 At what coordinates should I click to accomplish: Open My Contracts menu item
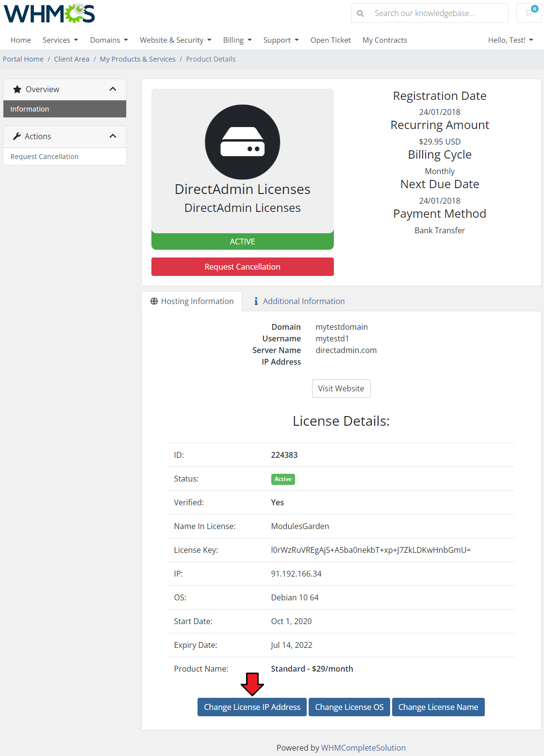pos(385,40)
